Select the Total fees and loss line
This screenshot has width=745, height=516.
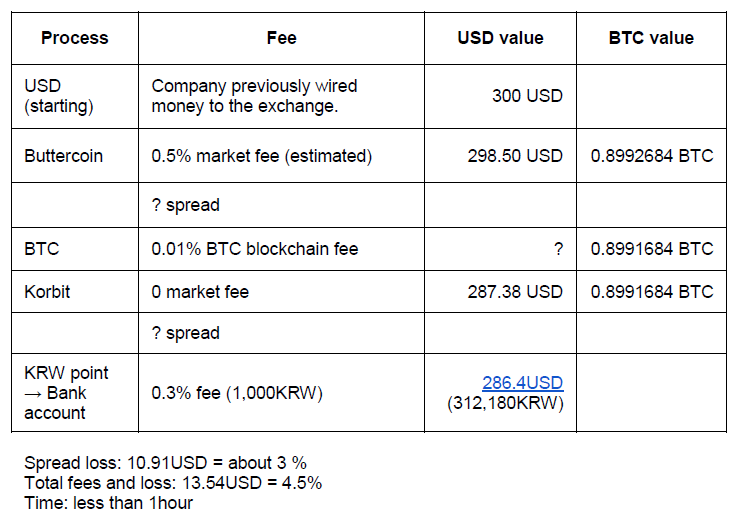click(173, 483)
